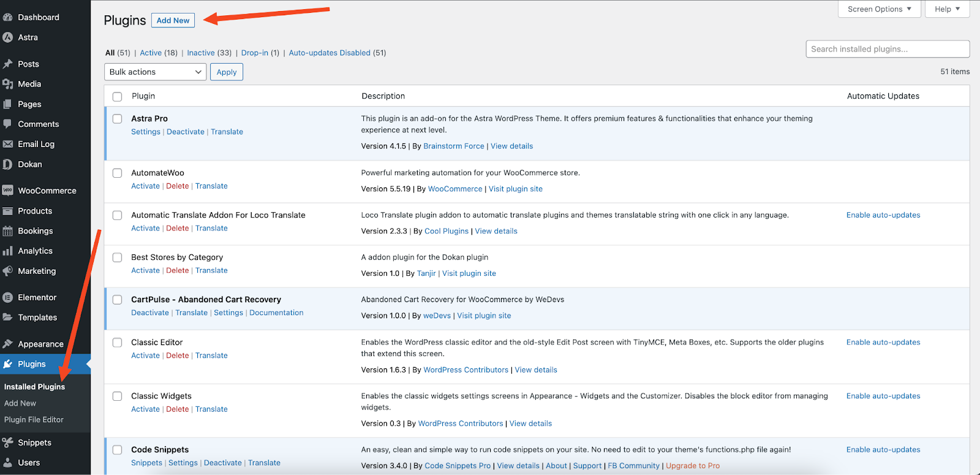This screenshot has width=980, height=475.
Task: Check the Code Snippets plugin checkbox
Action: 117,450
